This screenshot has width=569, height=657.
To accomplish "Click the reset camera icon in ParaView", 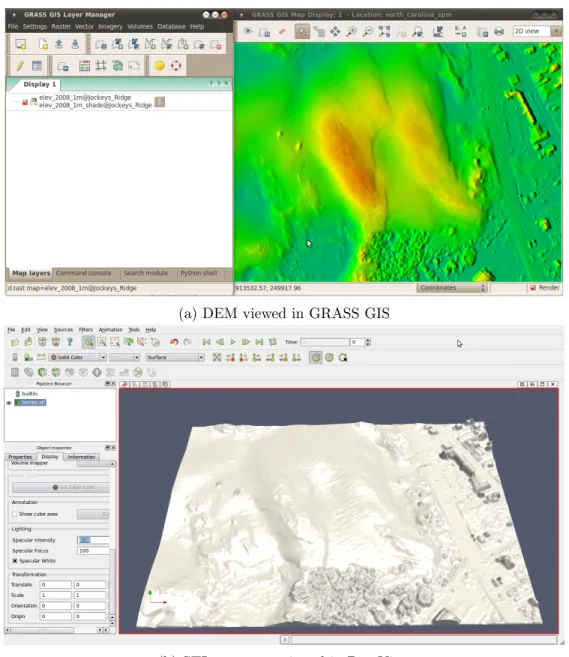I will [x=217, y=357].
